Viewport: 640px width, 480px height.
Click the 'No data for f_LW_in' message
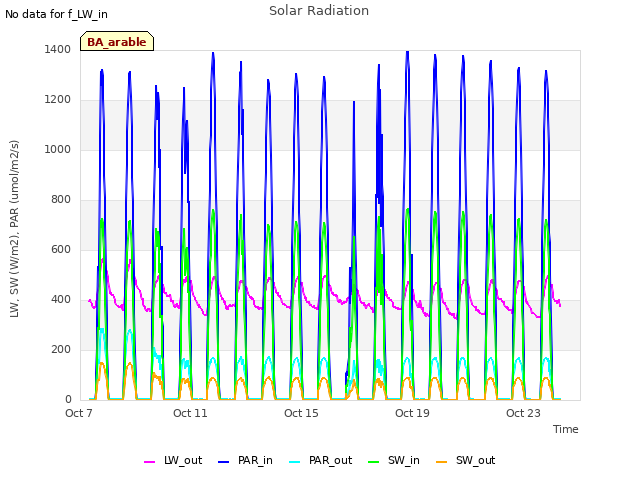[x=56, y=14]
